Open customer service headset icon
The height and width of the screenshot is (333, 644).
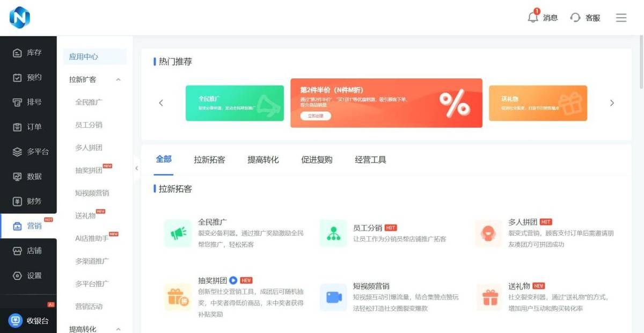pyautogui.click(x=575, y=18)
